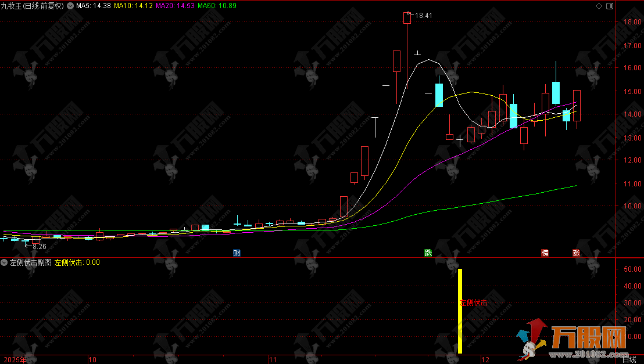Click the 8.26 low price label
This screenshot has height=364, width=644.
[40, 247]
